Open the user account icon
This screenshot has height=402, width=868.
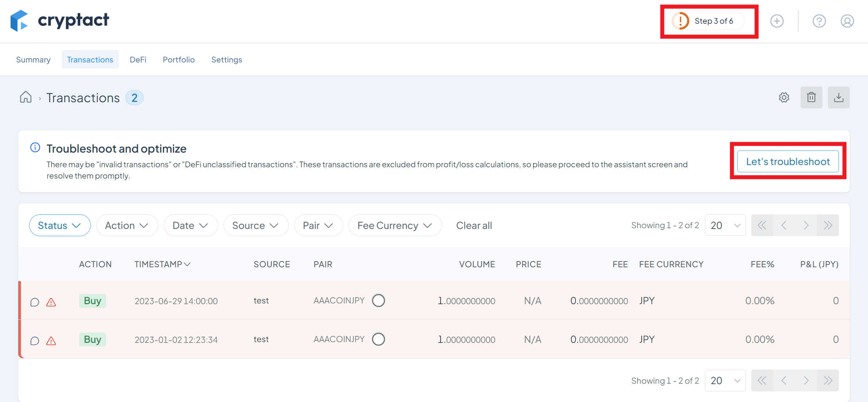pos(847,21)
